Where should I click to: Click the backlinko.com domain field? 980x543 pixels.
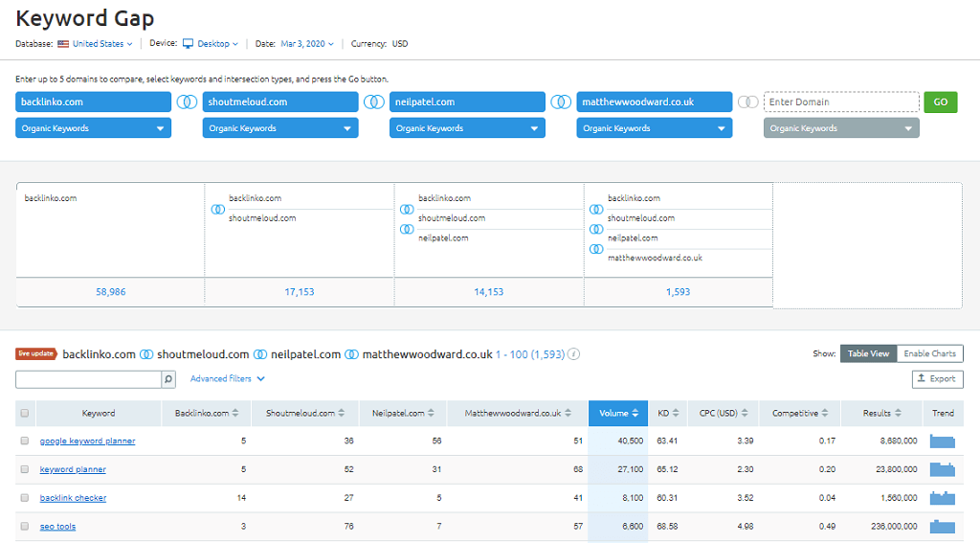pos(93,102)
